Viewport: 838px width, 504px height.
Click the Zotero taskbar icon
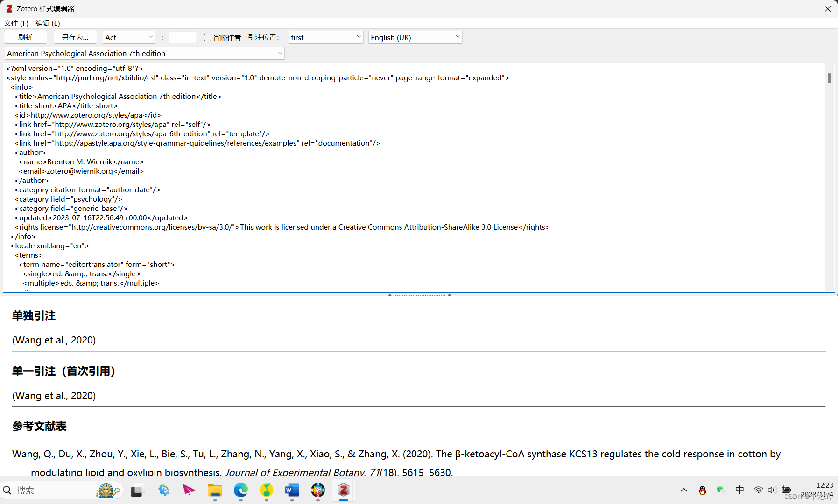pyautogui.click(x=344, y=490)
